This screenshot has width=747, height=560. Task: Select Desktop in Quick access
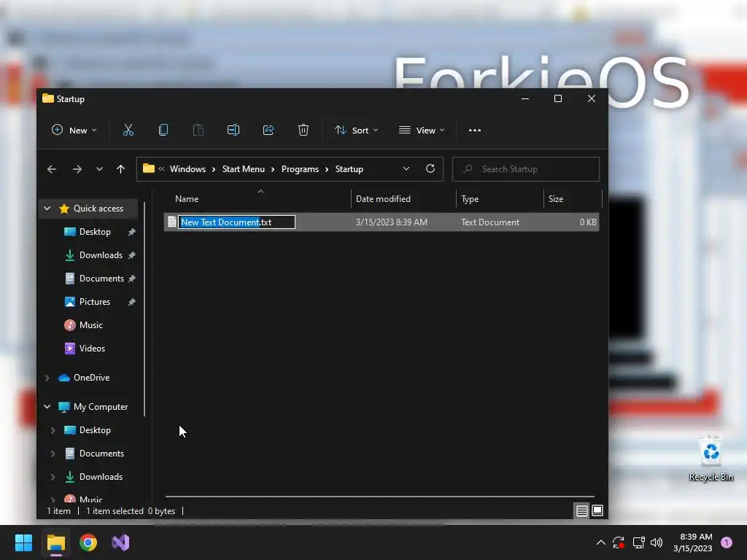(x=95, y=232)
